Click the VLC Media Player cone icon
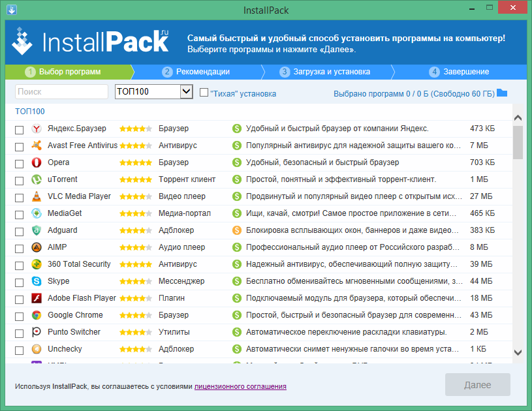 point(37,196)
